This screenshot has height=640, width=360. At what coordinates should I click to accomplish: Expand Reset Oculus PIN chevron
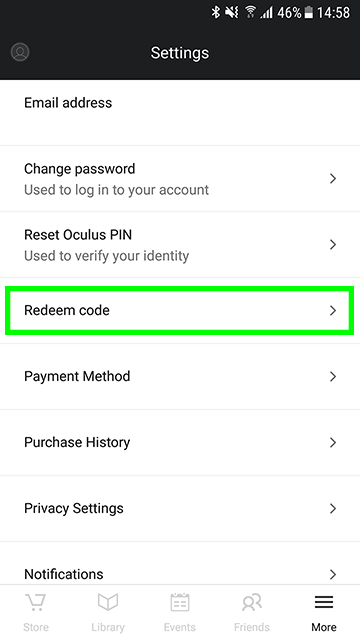point(333,244)
